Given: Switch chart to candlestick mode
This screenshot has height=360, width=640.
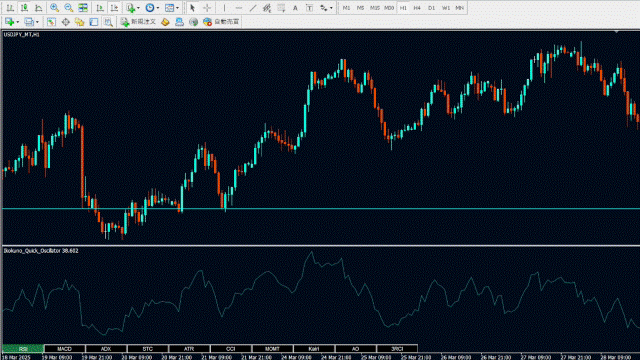Looking at the screenshot, I should [x=24, y=8].
